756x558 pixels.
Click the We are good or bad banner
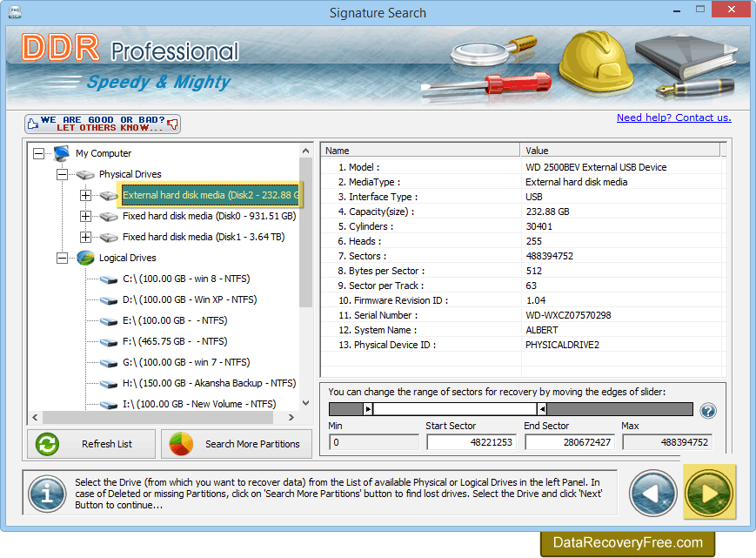(x=103, y=124)
